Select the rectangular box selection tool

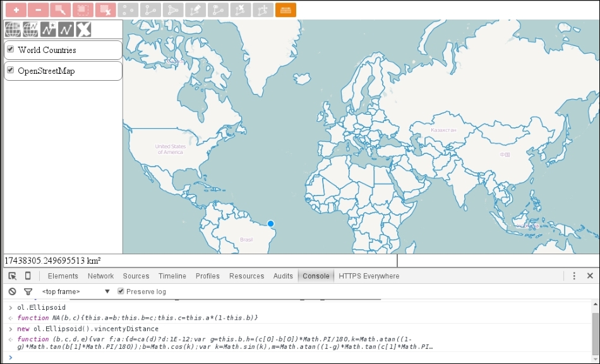[x=81, y=10]
